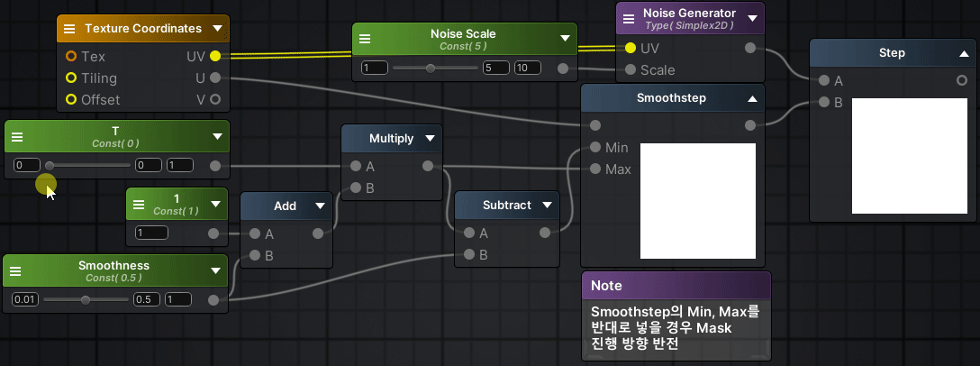Click Texture Coordinates V output port
This screenshot has height=366, width=980.
tap(215, 99)
